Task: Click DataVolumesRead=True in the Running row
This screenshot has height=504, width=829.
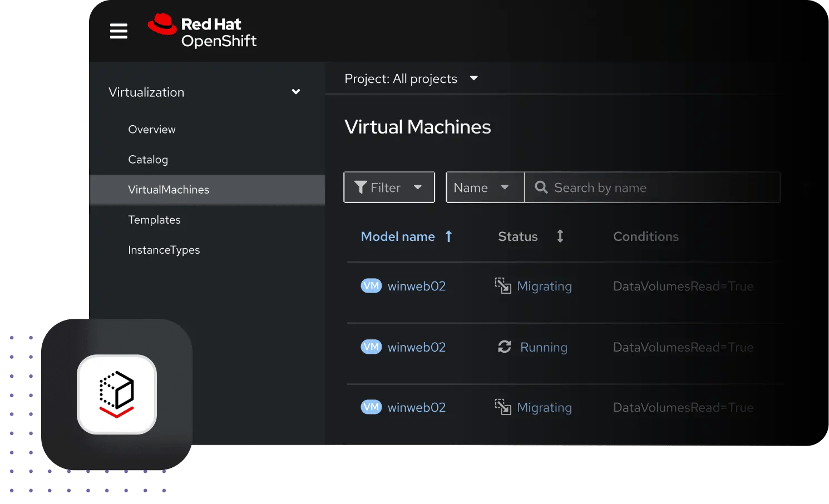Action: (683, 347)
